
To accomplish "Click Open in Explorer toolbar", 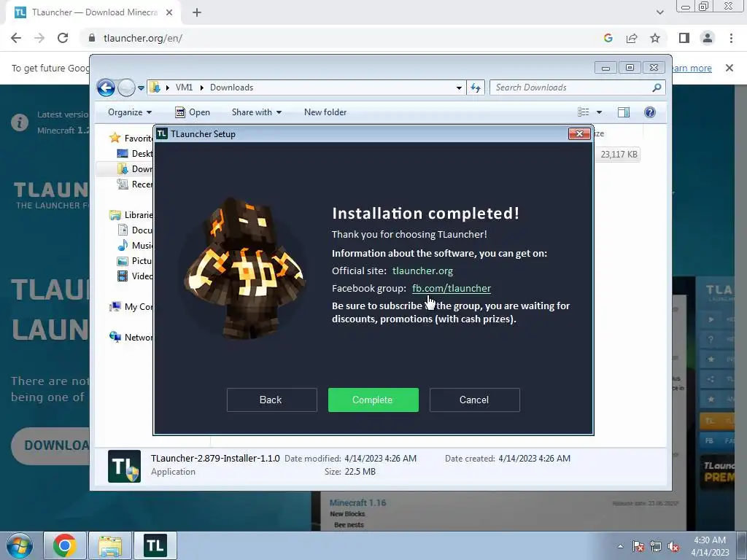I will 193,112.
